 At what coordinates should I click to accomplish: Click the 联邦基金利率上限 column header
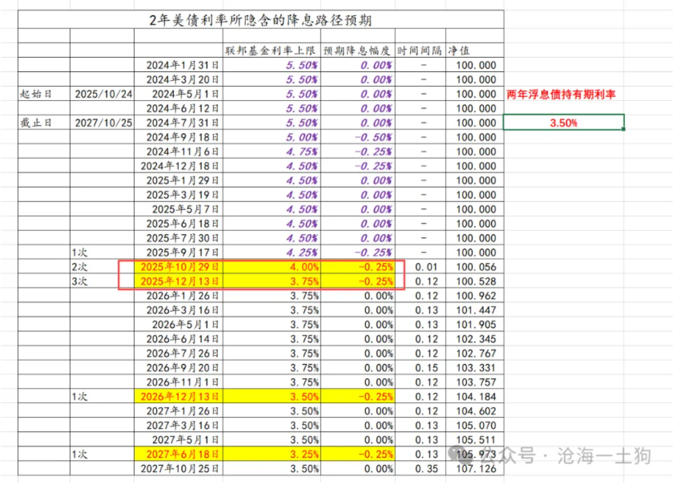[x=271, y=50]
